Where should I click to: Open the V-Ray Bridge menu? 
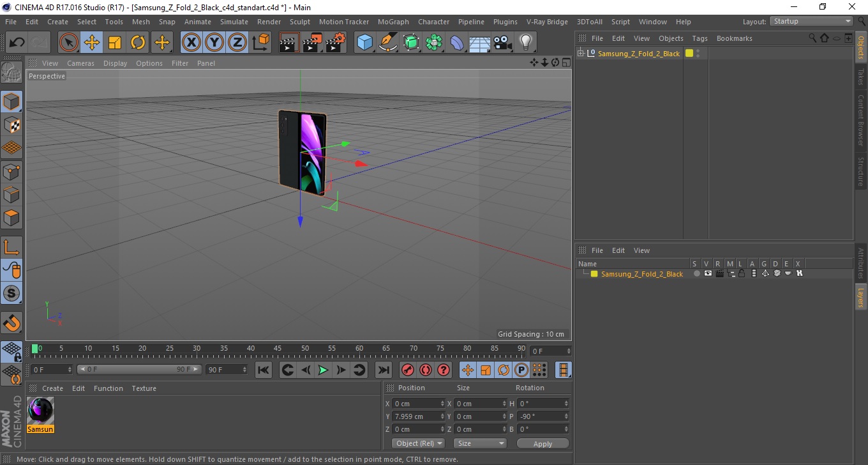coord(547,22)
